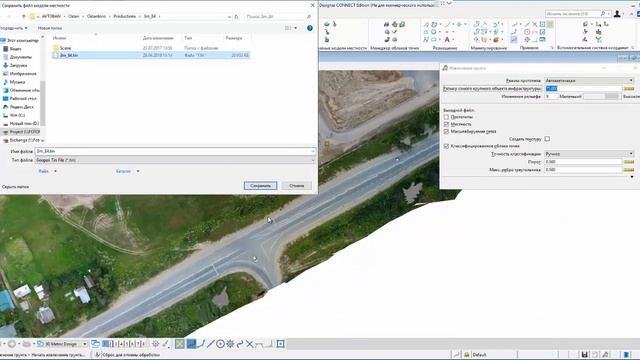This screenshot has height=360, width=640.
Task: Open the Каталог dropdown in the save dialog
Action: (128, 171)
